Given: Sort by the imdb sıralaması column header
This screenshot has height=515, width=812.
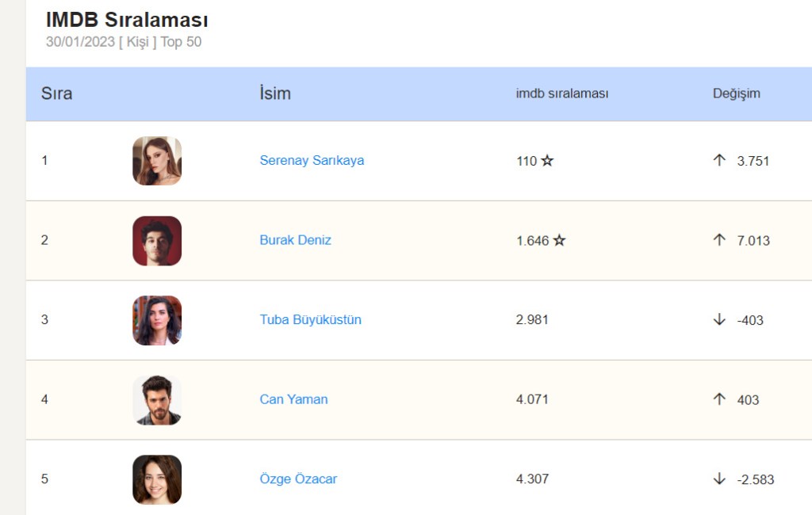Looking at the screenshot, I should [562, 93].
